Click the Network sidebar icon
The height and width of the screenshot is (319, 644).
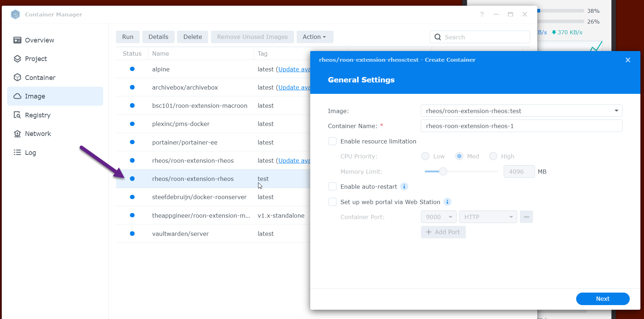click(x=17, y=133)
